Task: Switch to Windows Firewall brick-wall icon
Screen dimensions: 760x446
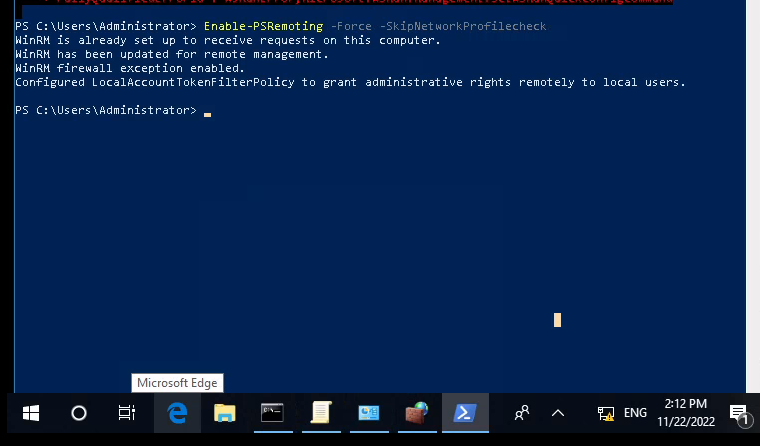Action: coord(417,413)
